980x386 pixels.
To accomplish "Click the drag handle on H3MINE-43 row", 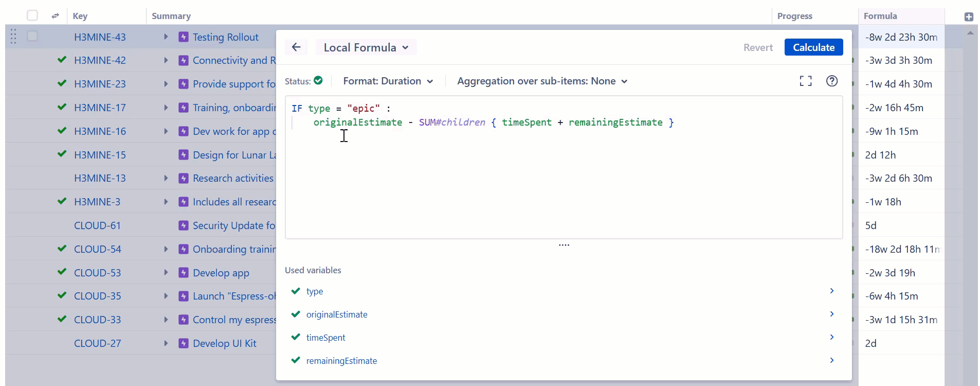I will click(x=13, y=37).
